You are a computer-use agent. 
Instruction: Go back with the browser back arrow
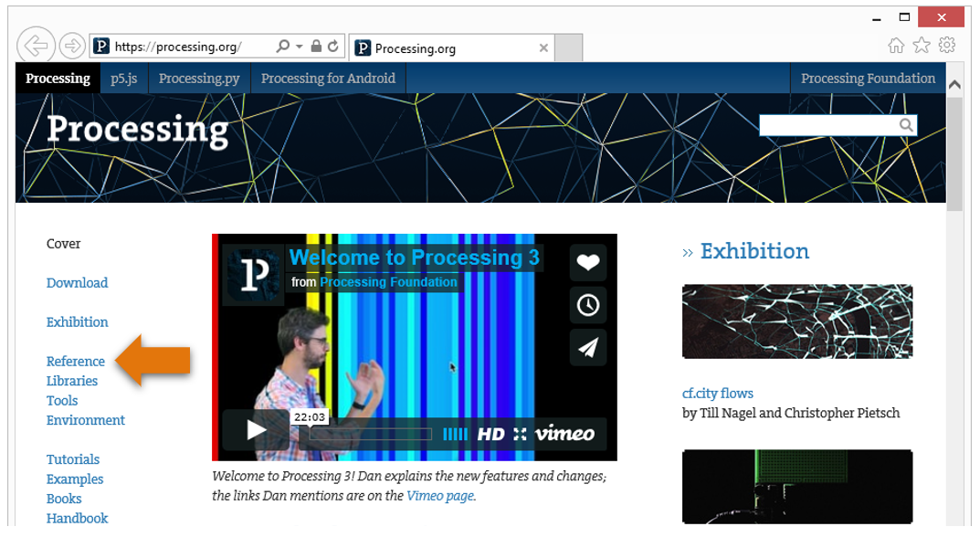(36, 46)
